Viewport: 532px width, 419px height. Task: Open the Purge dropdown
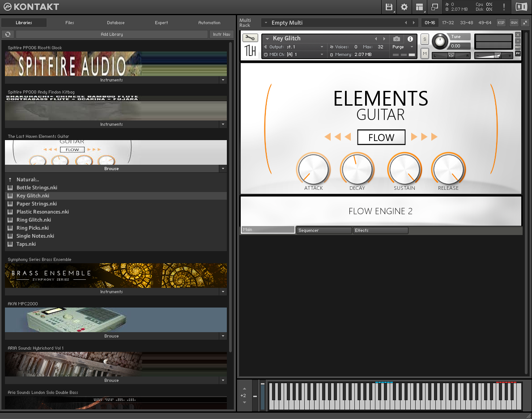pos(412,47)
